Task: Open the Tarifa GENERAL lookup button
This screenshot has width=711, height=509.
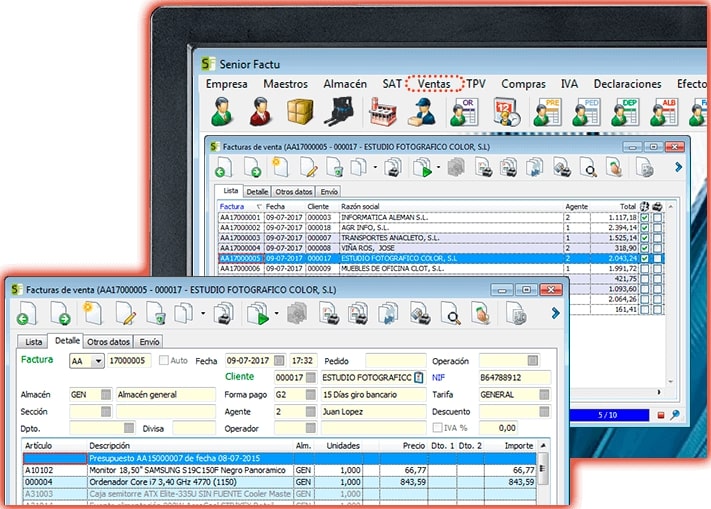Action: point(544,394)
